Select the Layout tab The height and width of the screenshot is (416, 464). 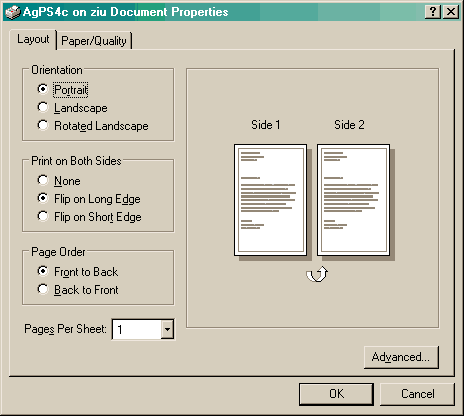click(x=33, y=40)
